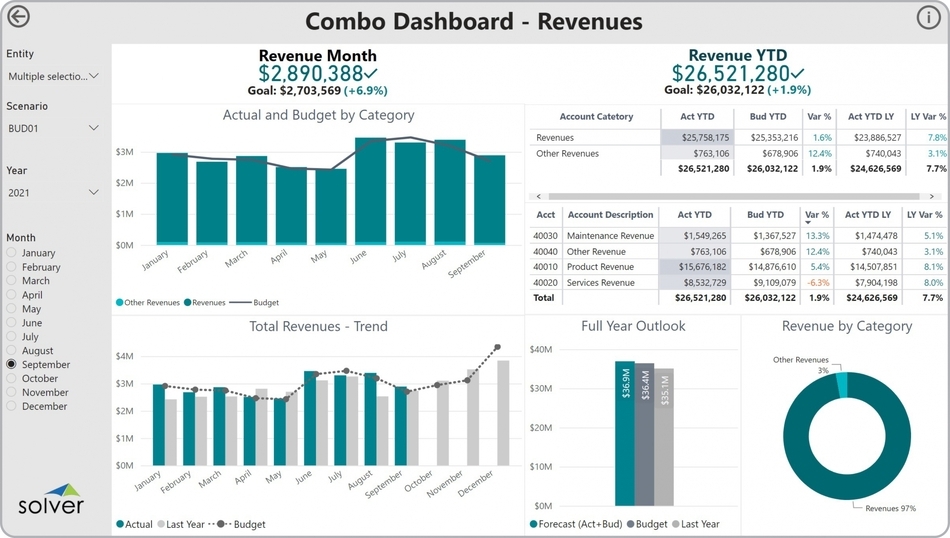Screen dimensions: 950x538
Task: Click the table's left scroll arrow
Action: click(539, 197)
